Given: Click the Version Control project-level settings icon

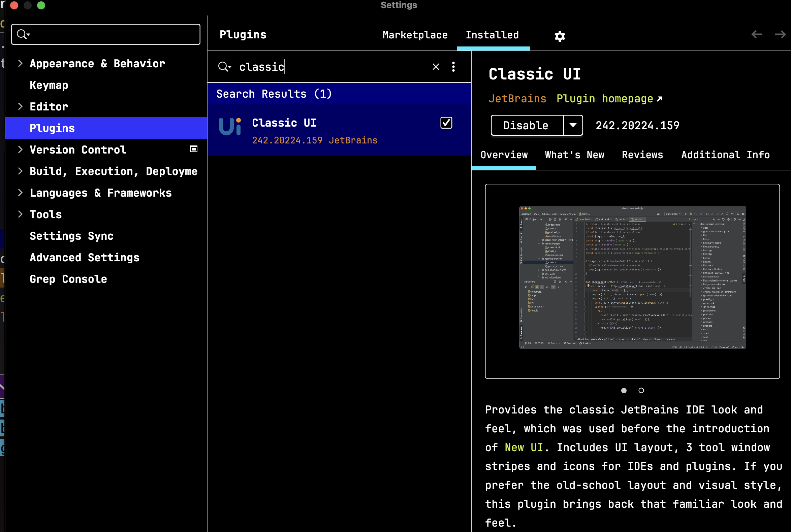Looking at the screenshot, I should [193, 149].
